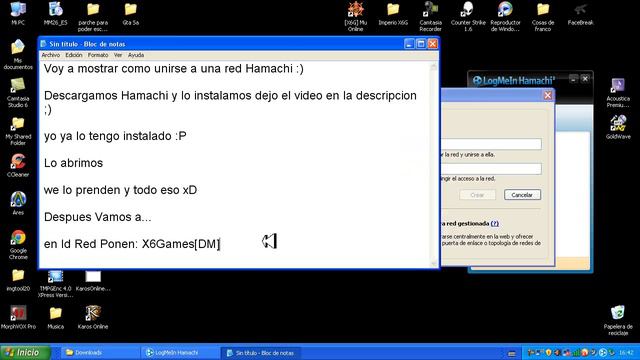Select the GoldWave desktop shortcut
The height and width of the screenshot is (360, 640).
(618, 127)
